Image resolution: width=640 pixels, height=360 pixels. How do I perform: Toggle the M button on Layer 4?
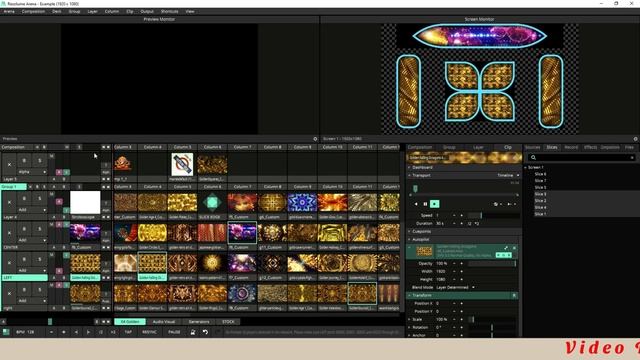[51, 194]
